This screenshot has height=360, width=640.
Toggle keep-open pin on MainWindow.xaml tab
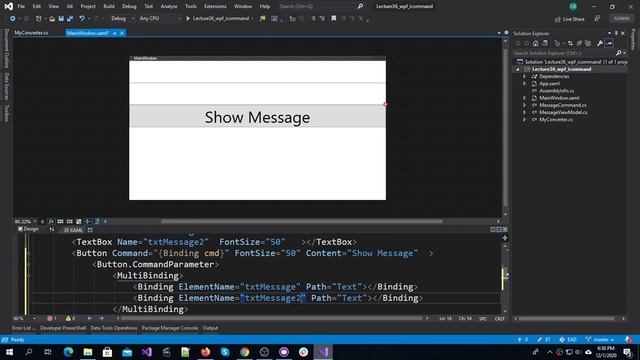(x=115, y=33)
